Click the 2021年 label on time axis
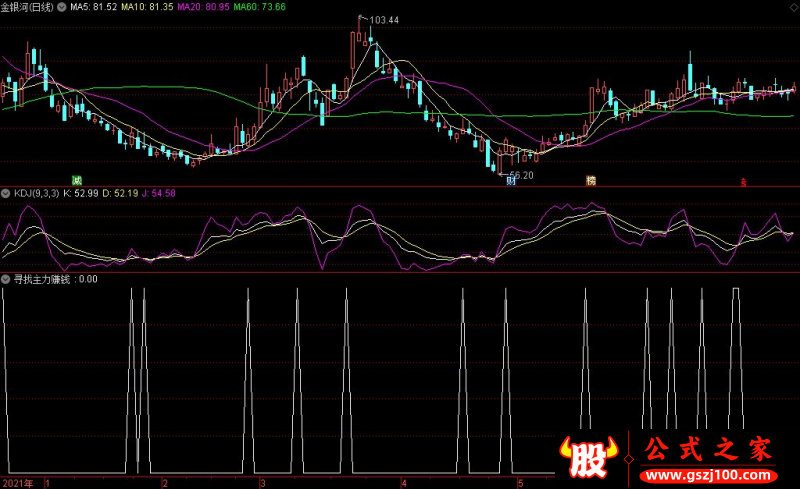The image size is (800, 489). 18,483
